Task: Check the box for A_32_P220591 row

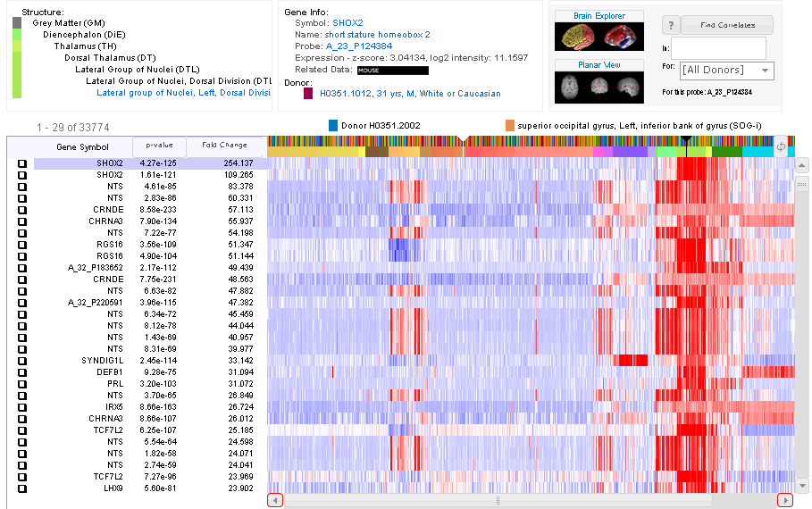Action: click(x=22, y=303)
